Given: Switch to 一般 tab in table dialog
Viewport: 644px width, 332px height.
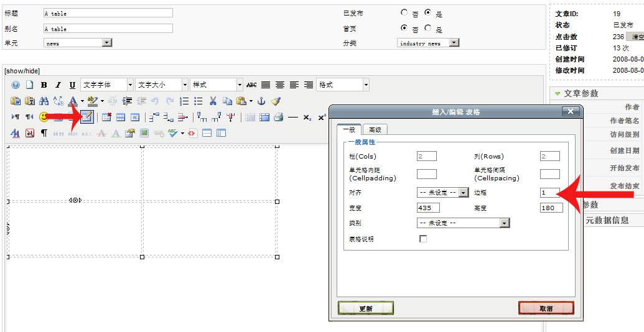Looking at the screenshot, I should click(x=349, y=130).
